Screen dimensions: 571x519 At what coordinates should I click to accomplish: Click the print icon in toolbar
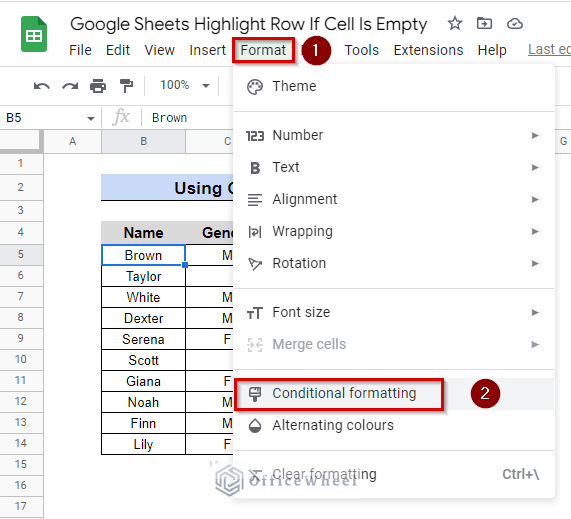pos(98,86)
